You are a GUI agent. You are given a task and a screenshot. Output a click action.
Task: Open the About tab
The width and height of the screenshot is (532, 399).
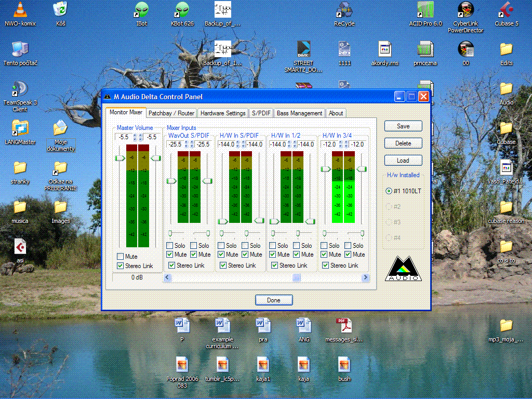click(336, 113)
